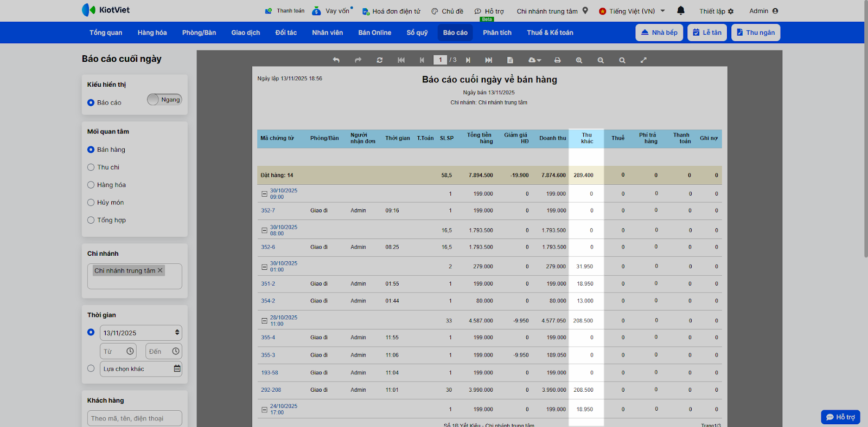868x427 pixels.
Task: Jump to the last report page
Action: [x=488, y=60]
